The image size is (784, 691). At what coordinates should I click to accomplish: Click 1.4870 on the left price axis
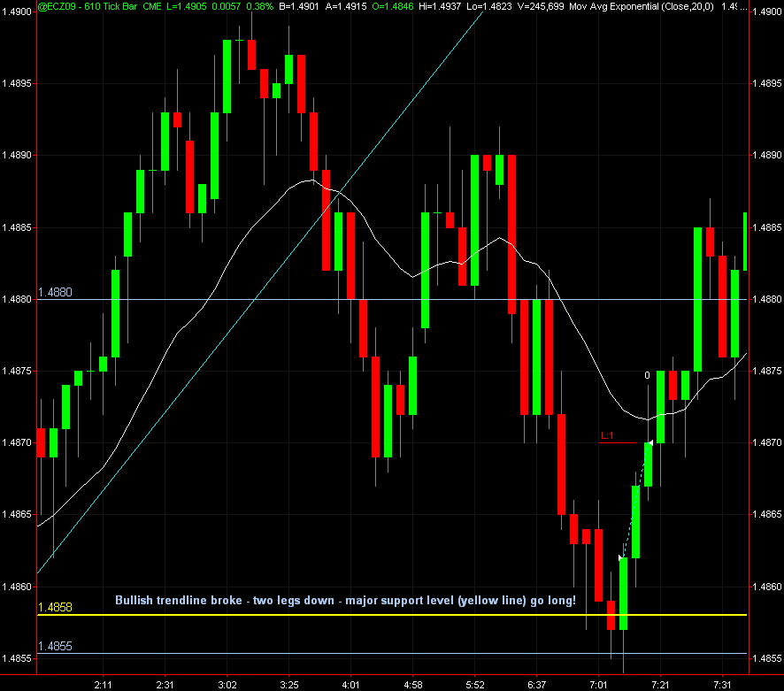click(x=17, y=443)
